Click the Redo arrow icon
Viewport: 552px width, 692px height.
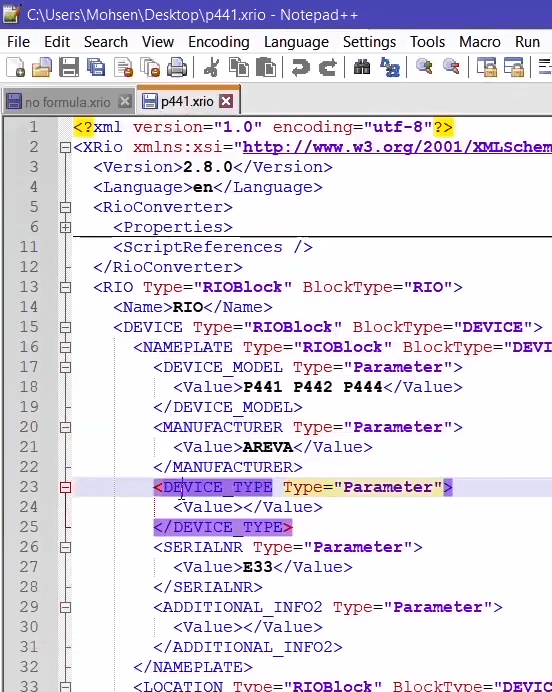tap(327, 68)
